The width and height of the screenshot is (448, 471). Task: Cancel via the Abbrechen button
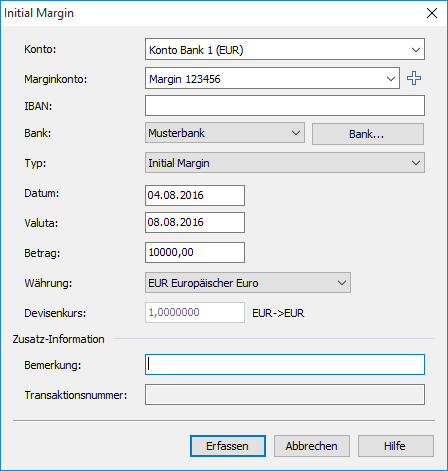[312, 446]
